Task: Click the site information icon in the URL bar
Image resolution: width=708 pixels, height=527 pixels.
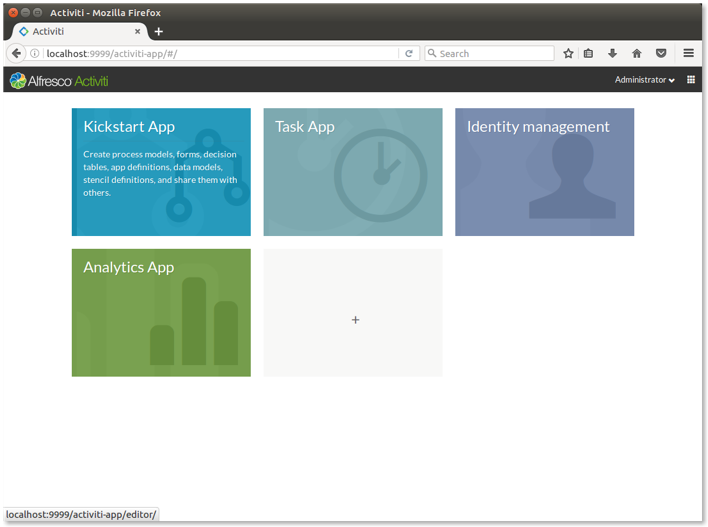Action: (x=36, y=53)
